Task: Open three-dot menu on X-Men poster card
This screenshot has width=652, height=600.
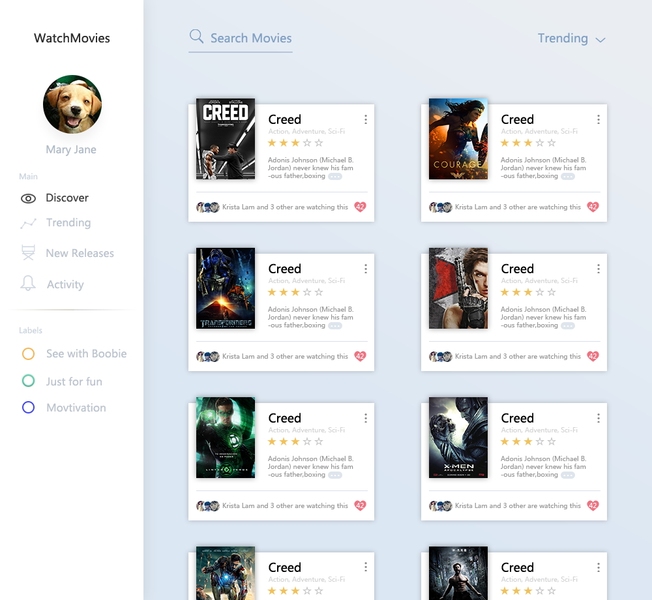Action: pyautogui.click(x=598, y=418)
